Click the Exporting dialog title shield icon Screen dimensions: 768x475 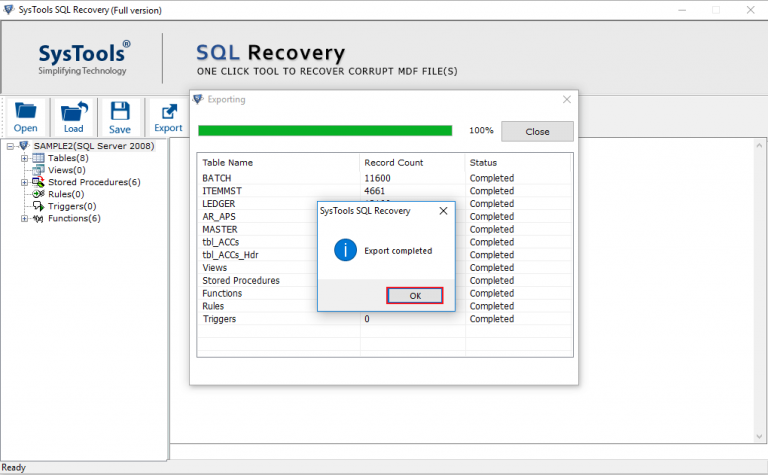point(198,99)
